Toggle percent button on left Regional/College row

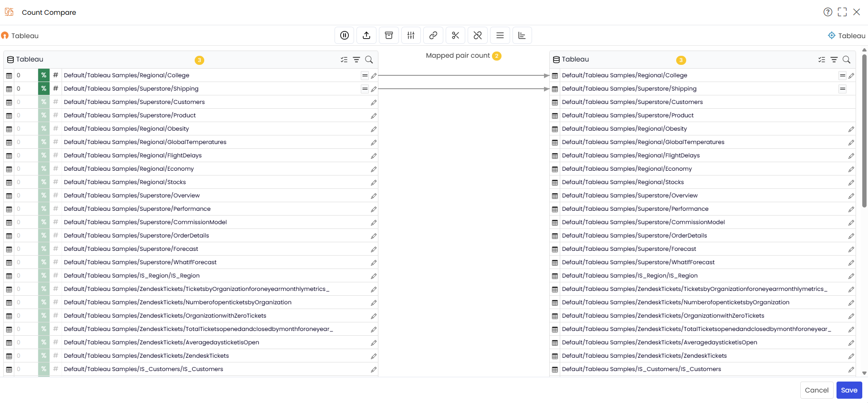44,75
